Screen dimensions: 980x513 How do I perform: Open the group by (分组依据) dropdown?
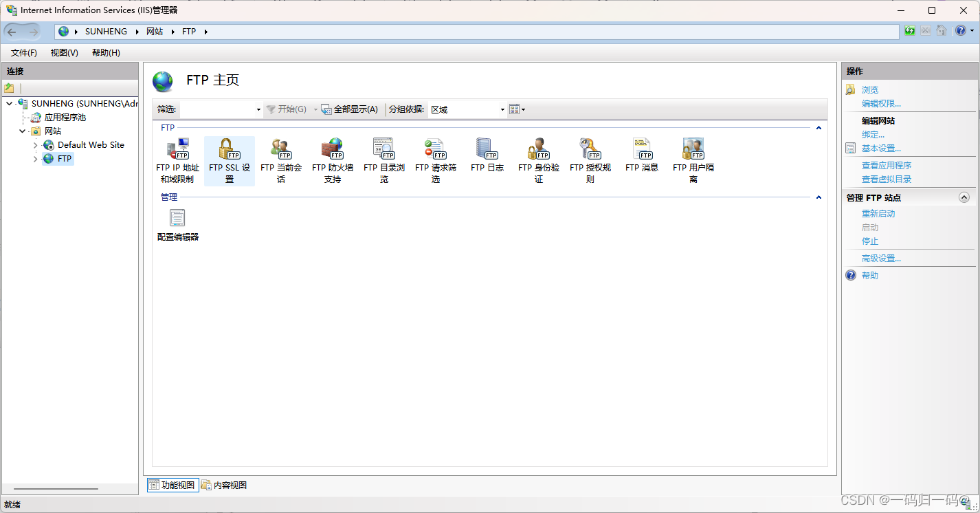[467, 109]
